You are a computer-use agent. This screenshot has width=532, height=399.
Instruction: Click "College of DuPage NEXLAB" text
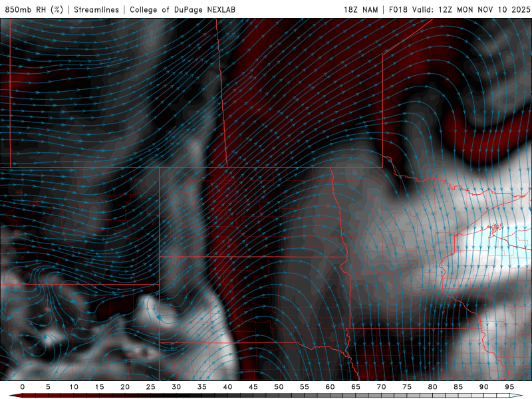tap(182, 9)
